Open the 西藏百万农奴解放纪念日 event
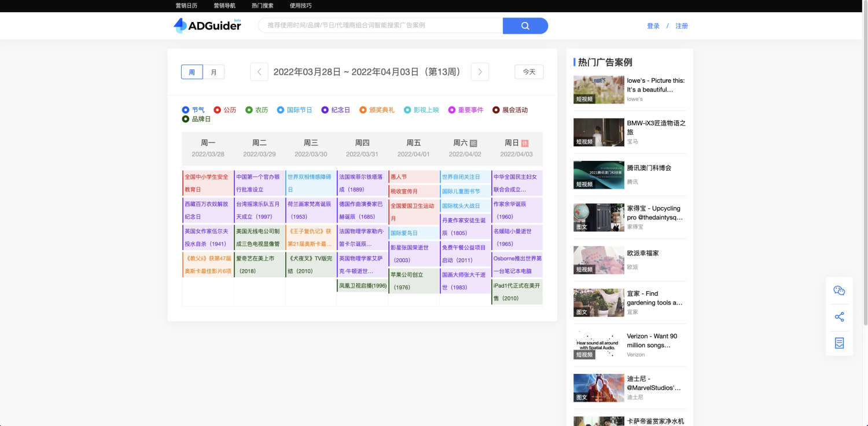Image resolution: width=868 pixels, height=426 pixels. point(208,210)
